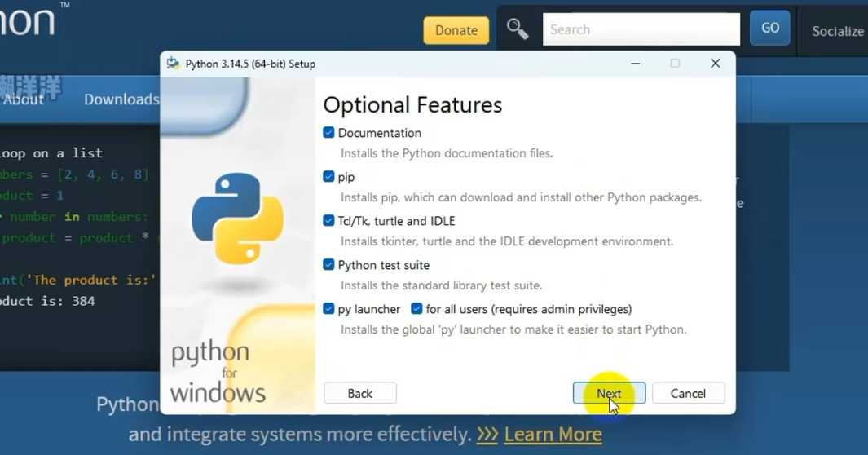Minimize the Python Setup window
The height and width of the screenshot is (455, 868).
pos(636,64)
